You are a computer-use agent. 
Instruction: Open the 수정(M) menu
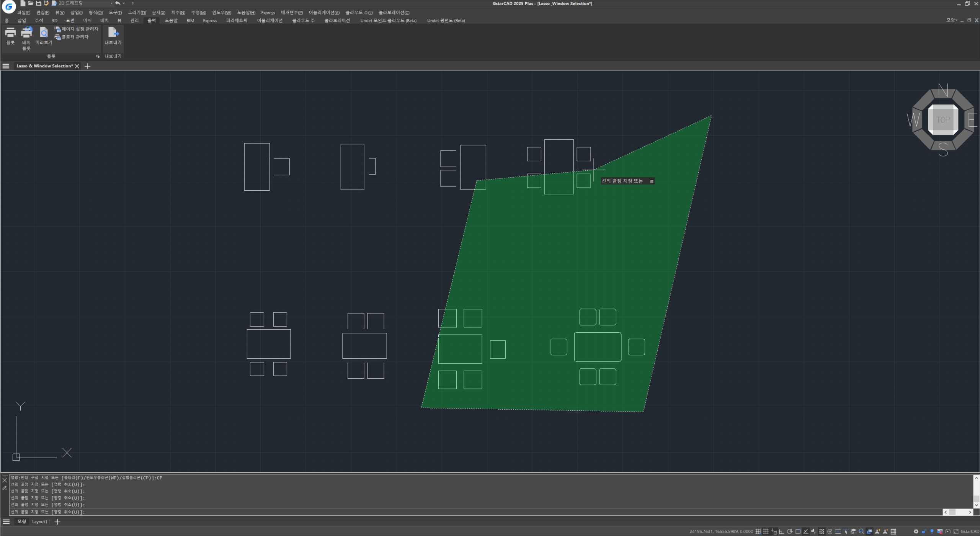click(x=198, y=13)
